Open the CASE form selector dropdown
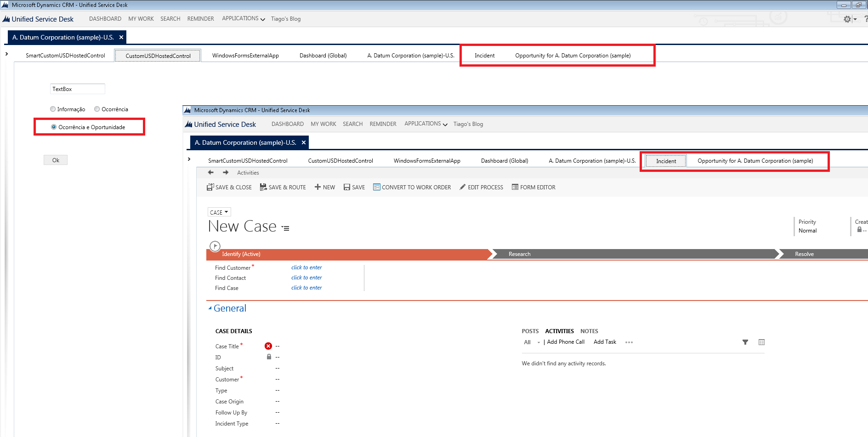Viewport: 868px width, 437px height. point(219,212)
